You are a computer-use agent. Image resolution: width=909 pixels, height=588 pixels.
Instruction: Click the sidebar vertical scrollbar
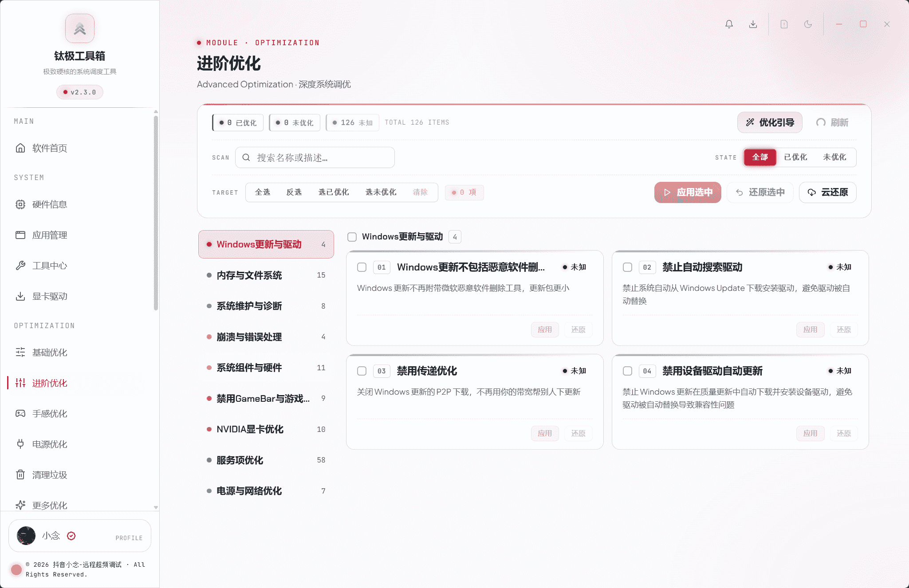(156, 213)
